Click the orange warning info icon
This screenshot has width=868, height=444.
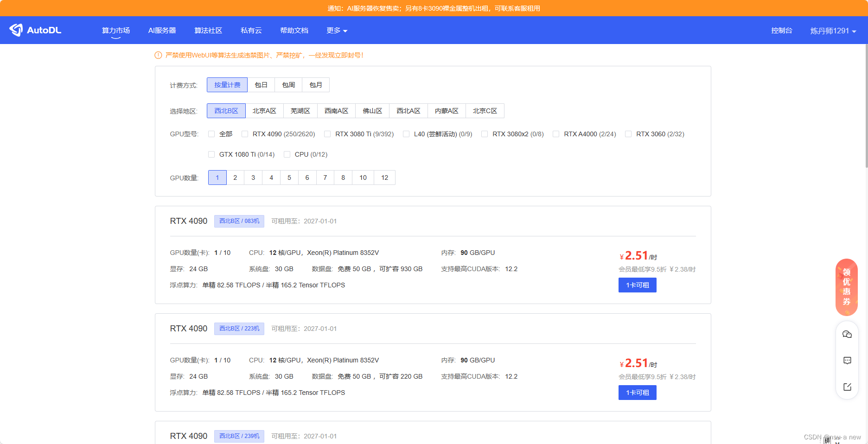(158, 55)
